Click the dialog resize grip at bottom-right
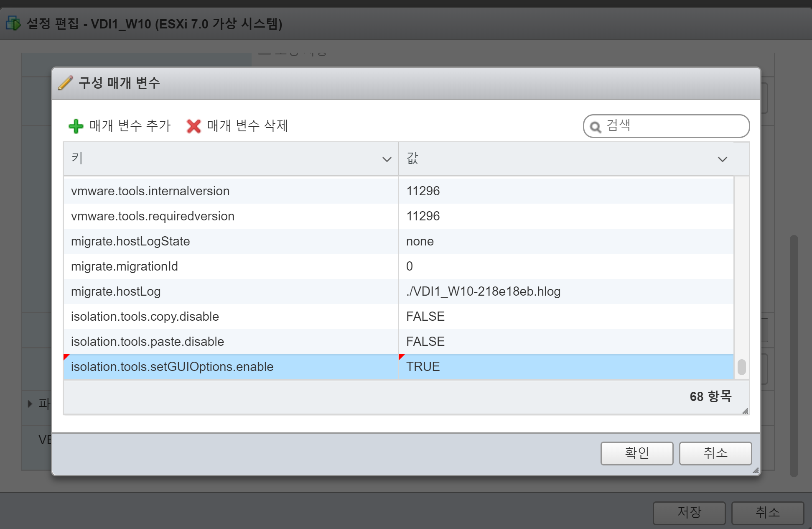 pyautogui.click(x=756, y=470)
